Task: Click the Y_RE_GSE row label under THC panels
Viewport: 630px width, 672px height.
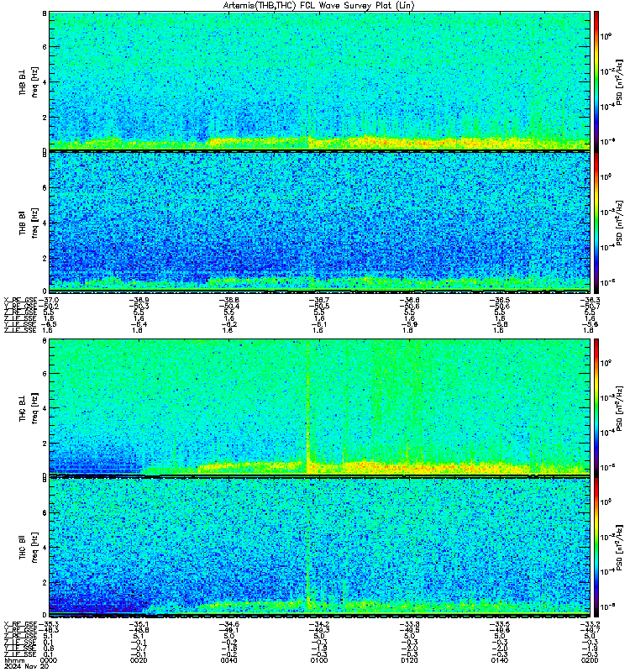Action: click(20, 630)
